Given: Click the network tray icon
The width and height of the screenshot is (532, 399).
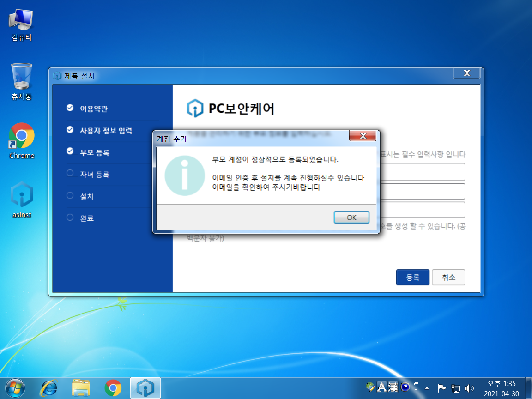Looking at the screenshot, I should [x=456, y=388].
